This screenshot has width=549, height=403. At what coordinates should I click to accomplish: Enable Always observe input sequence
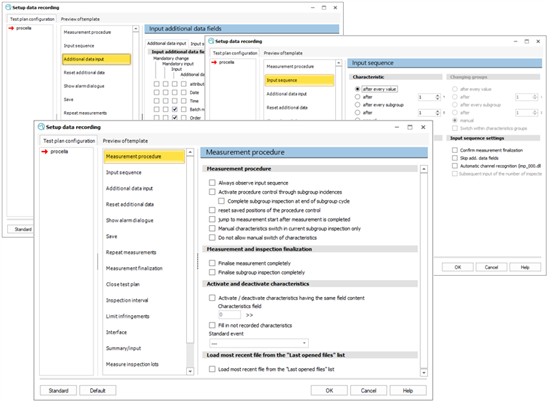(x=212, y=183)
